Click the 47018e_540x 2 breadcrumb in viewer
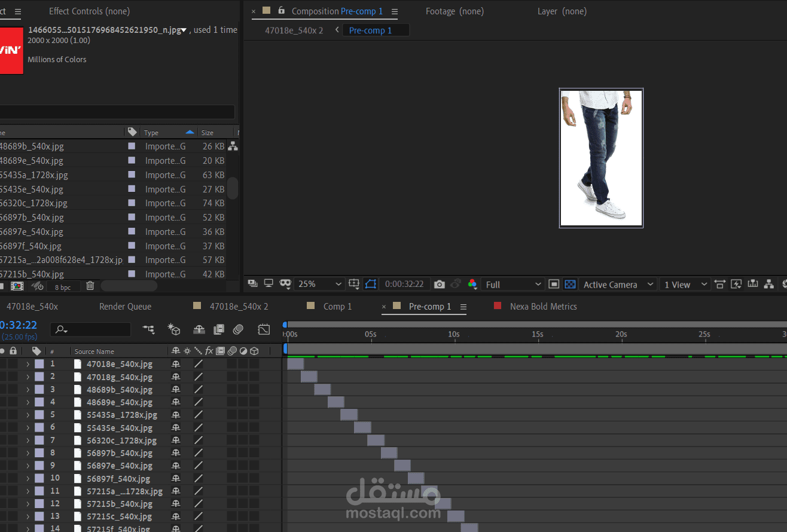Image resolution: width=787 pixels, height=532 pixels. point(294,30)
